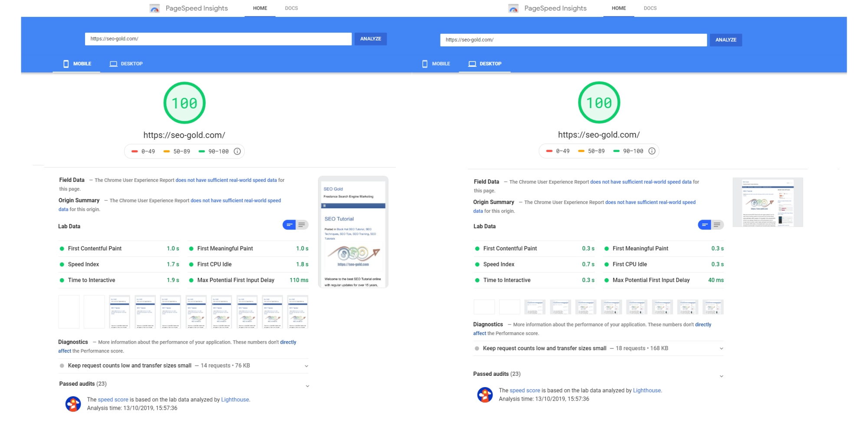The width and height of the screenshot is (868, 434).
Task: Click the right URL input field
Action: coord(573,40)
